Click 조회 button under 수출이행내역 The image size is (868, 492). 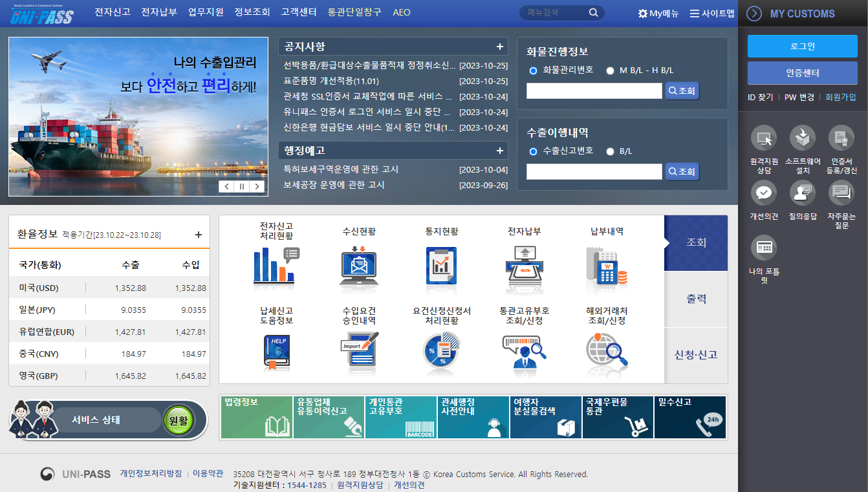pos(682,171)
